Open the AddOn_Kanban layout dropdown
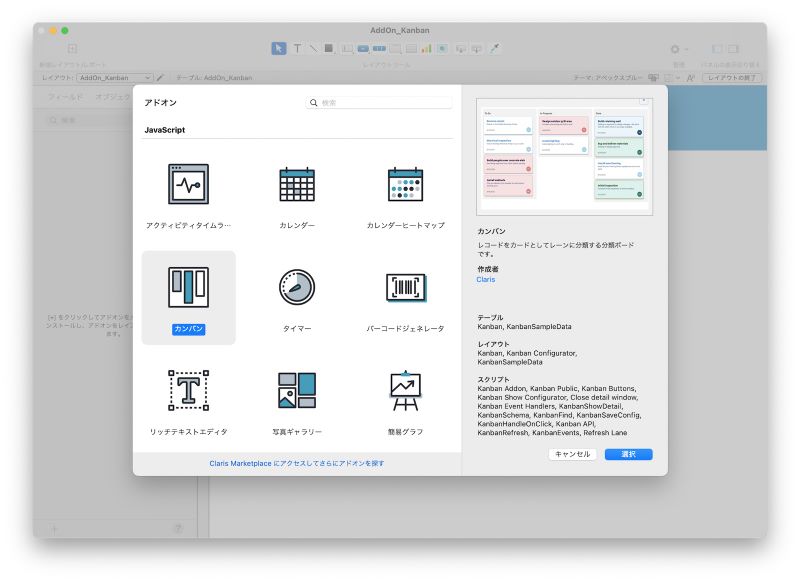800x582 pixels. tap(114, 78)
